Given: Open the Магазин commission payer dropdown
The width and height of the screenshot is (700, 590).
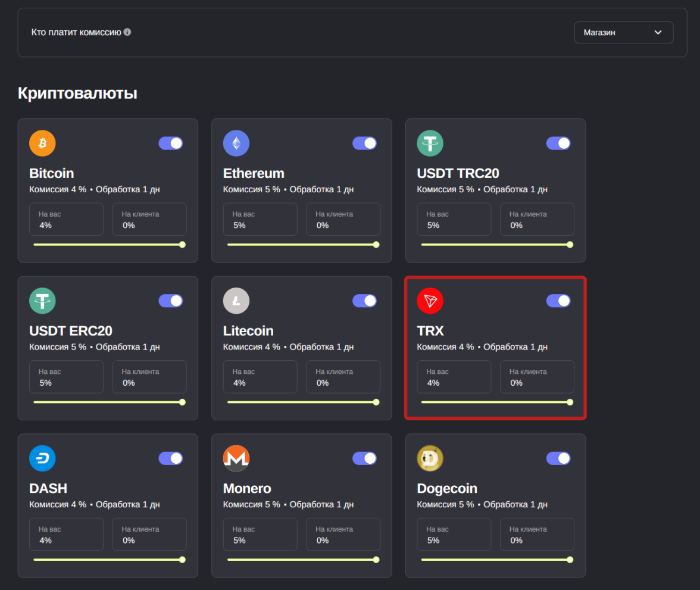Looking at the screenshot, I should click(623, 33).
